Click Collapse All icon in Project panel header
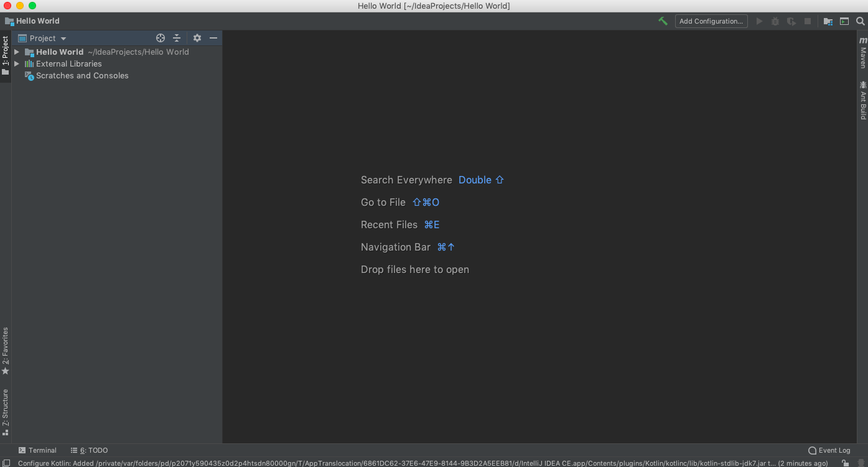The image size is (868, 467). coord(177,38)
